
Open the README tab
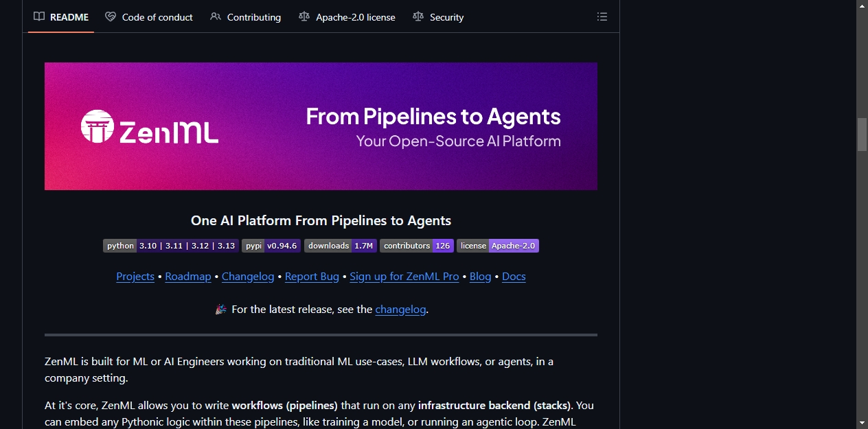coord(61,17)
